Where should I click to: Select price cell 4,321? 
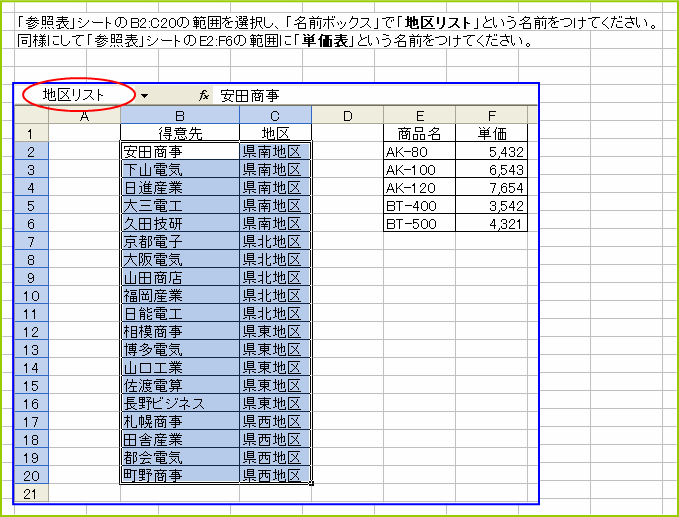[x=491, y=223]
